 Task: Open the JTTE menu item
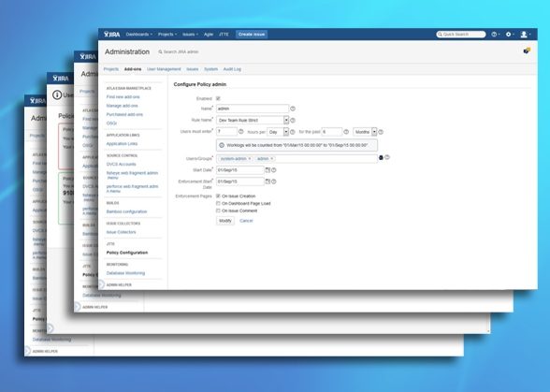(224, 35)
